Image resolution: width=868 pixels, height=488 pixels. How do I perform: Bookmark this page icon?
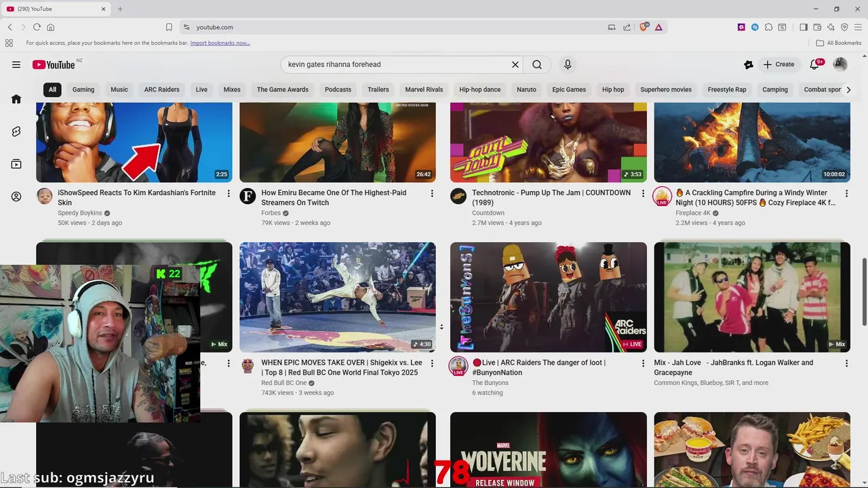(x=169, y=27)
